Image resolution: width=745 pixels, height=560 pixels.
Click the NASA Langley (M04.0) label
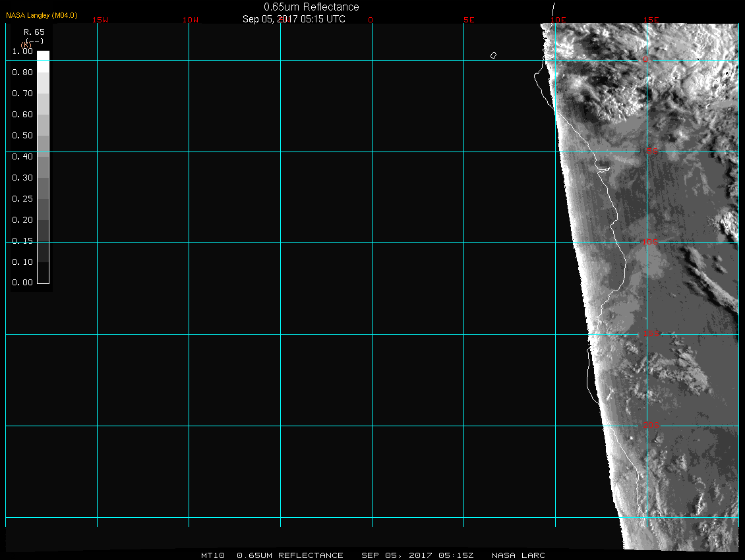click(42, 15)
